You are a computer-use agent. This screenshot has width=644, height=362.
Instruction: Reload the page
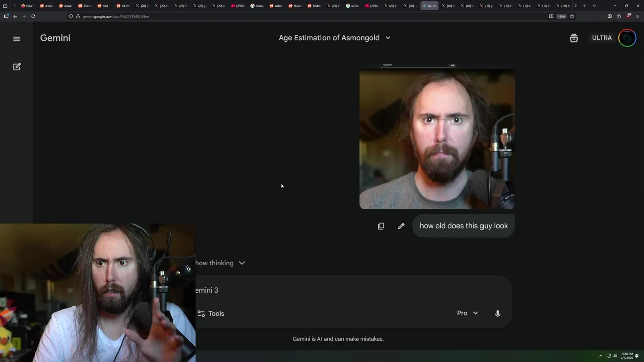click(33, 16)
